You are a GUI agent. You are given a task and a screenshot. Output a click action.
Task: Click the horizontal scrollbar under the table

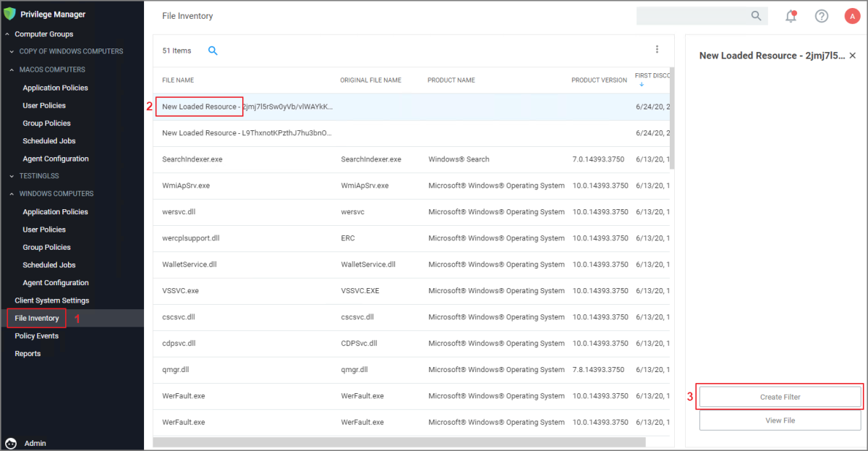point(399,442)
